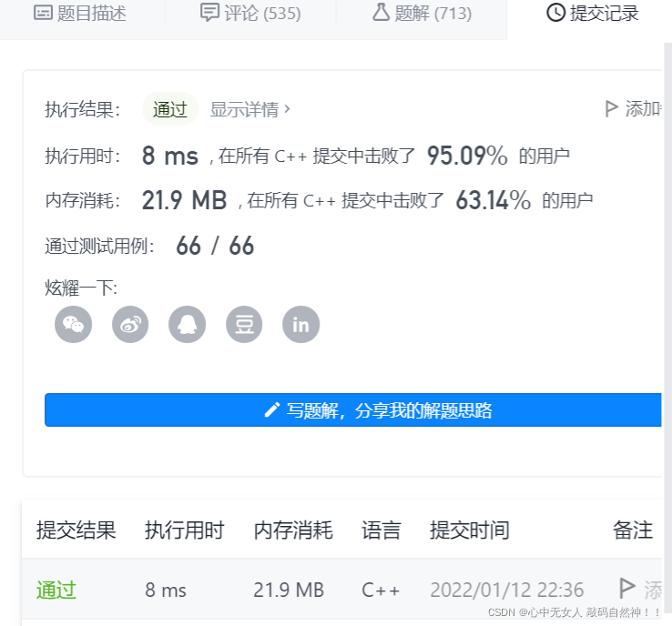Click the flag icon in submission row

point(627,589)
